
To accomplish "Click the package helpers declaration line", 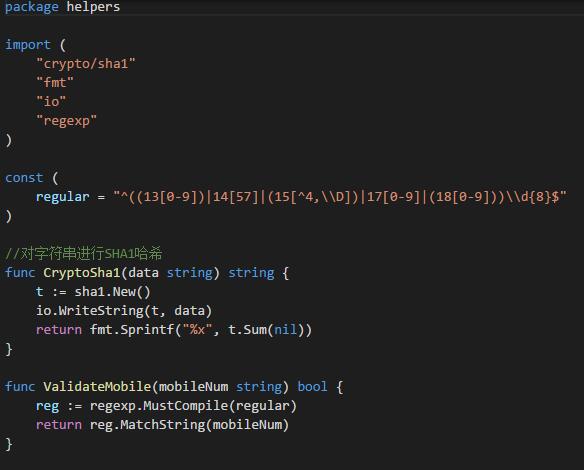I will tap(63, 7).
